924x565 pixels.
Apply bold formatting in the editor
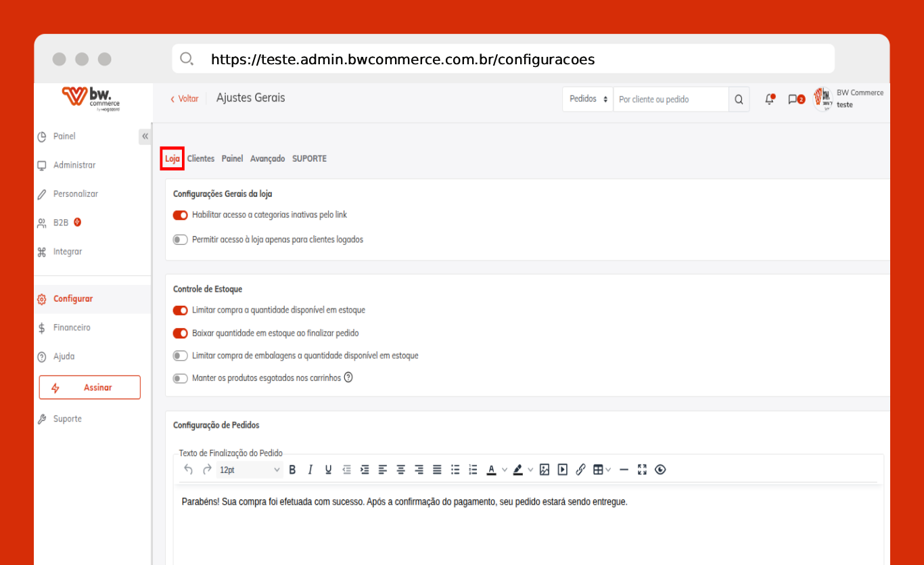coord(292,470)
